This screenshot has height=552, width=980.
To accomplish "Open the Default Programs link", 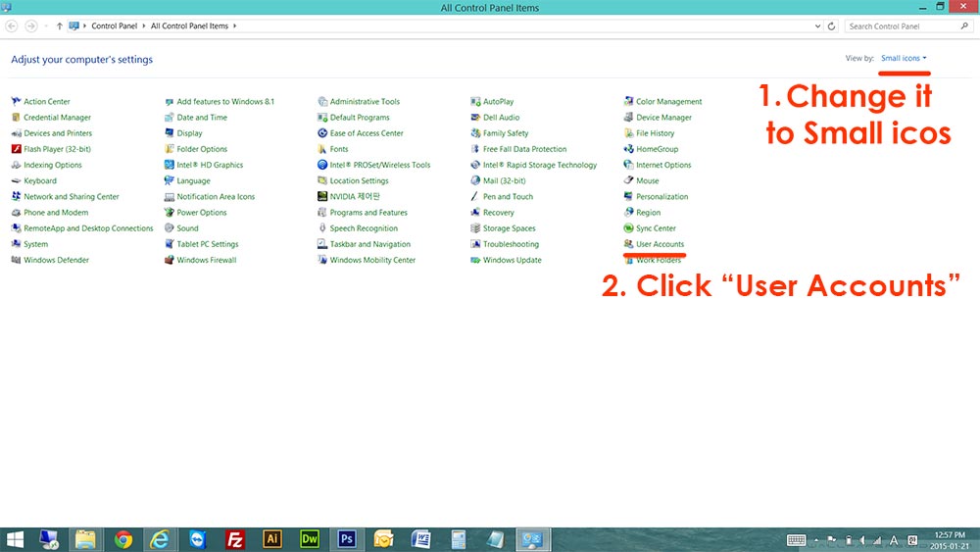I will point(360,118).
